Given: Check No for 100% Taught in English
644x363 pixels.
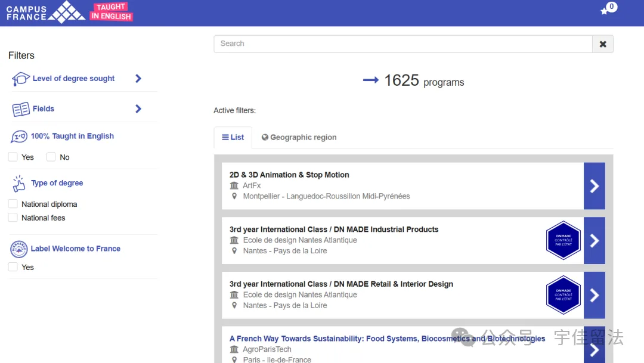Looking at the screenshot, I should [51, 157].
